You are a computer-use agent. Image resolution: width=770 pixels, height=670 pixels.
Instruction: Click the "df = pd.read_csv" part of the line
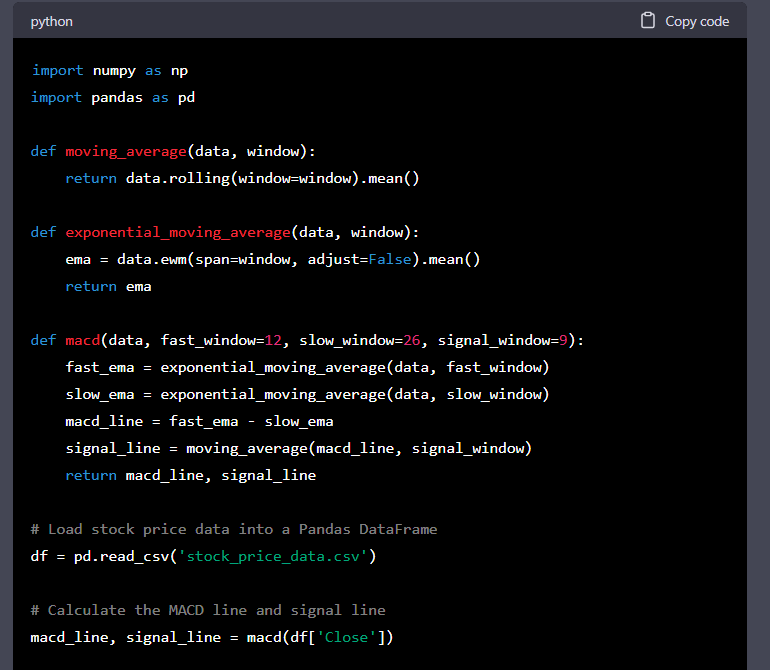coord(100,557)
